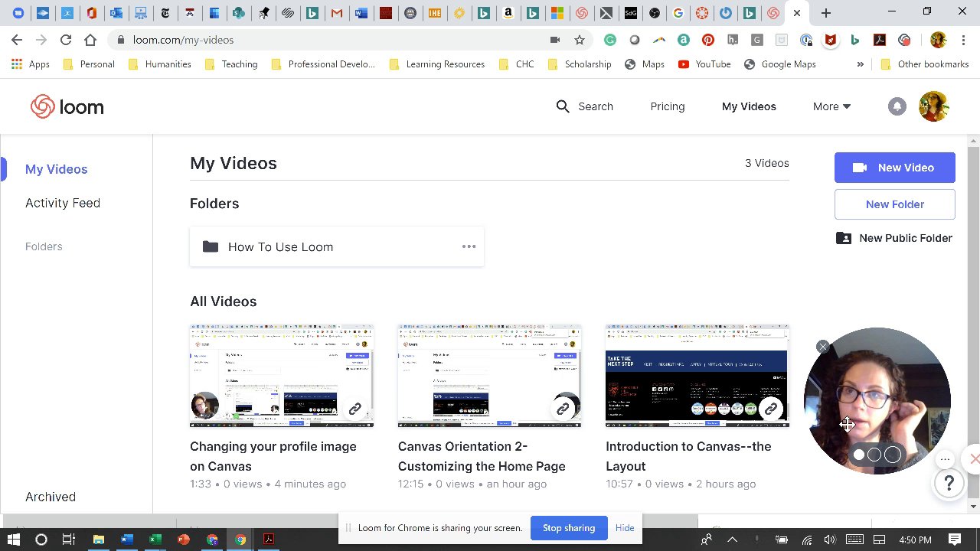Open the YouTube bookmark
Screen dimensions: 980x551
[x=704, y=64]
